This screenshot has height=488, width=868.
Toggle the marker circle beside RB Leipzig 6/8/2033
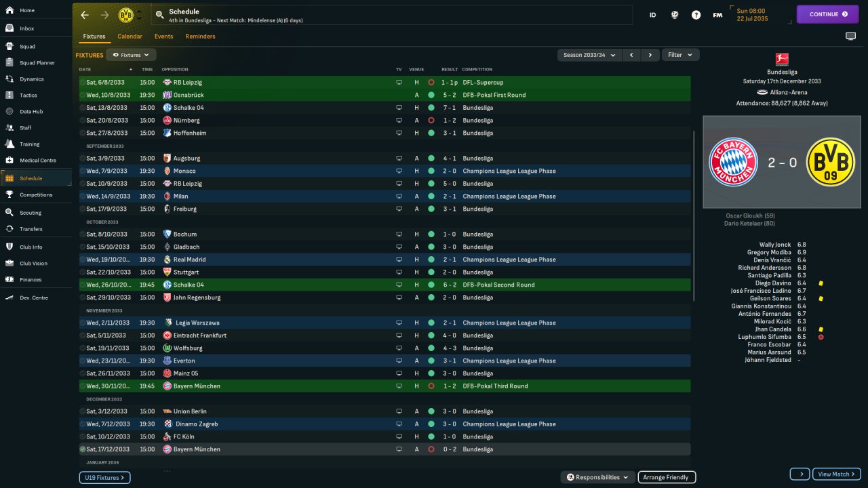pyautogui.click(x=83, y=83)
